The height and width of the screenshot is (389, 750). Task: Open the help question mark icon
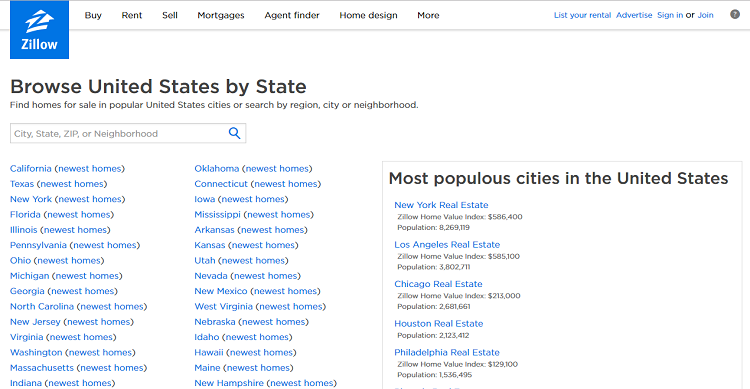click(735, 14)
